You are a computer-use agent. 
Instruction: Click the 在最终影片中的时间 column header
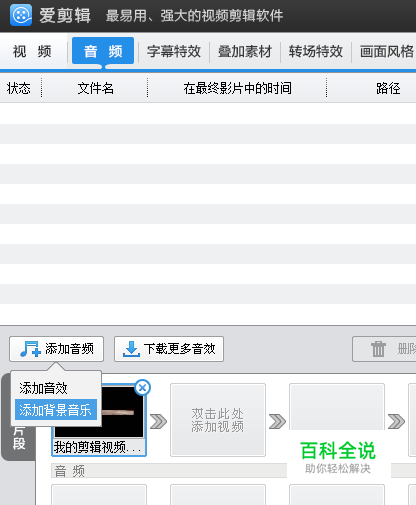(x=238, y=88)
